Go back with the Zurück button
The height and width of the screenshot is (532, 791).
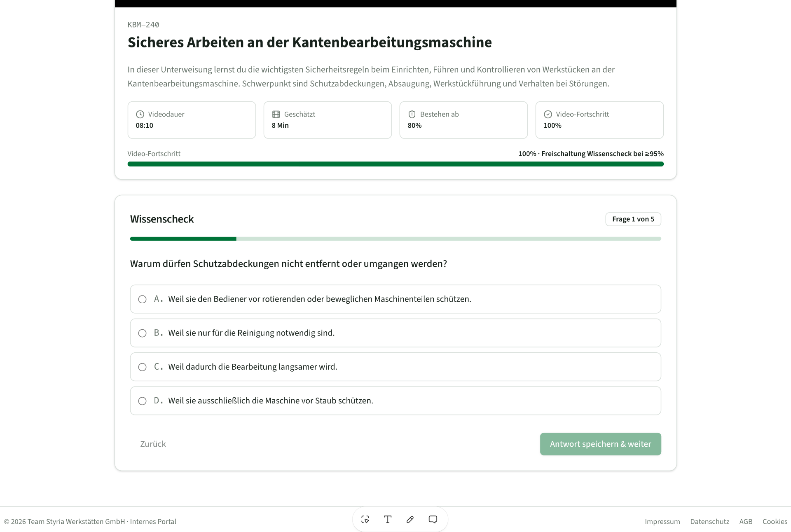tap(153, 444)
